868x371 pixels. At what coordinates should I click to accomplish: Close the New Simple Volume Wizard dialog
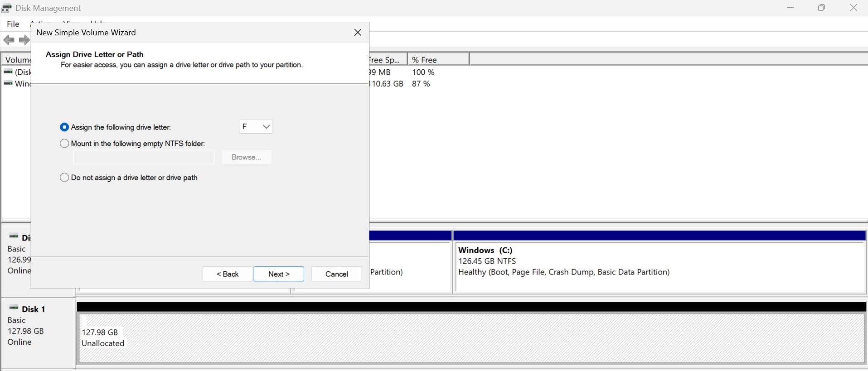coord(358,33)
